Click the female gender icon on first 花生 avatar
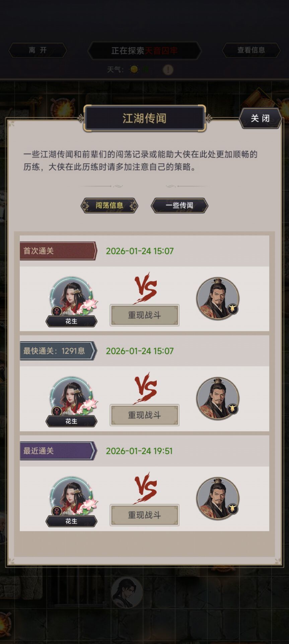 pos(57,311)
